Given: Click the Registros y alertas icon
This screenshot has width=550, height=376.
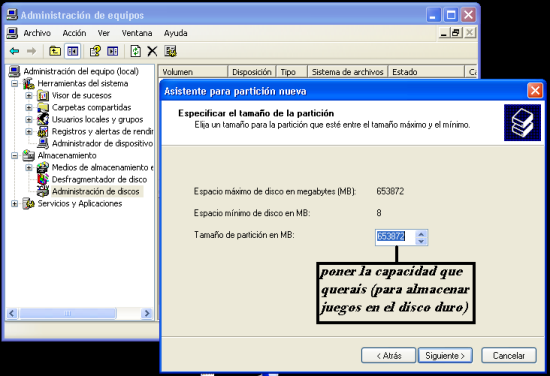Looking at the screenshot, I should [x=43, y=131].
